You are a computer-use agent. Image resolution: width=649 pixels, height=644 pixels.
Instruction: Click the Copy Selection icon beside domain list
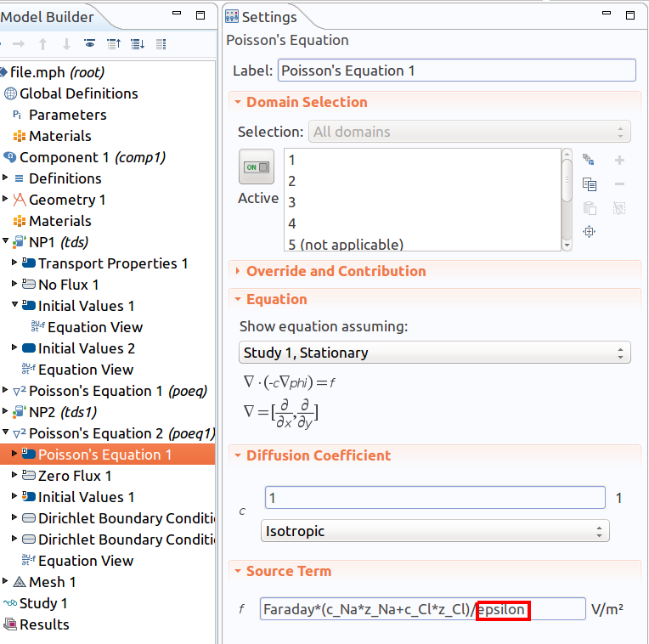coord(589,184)
